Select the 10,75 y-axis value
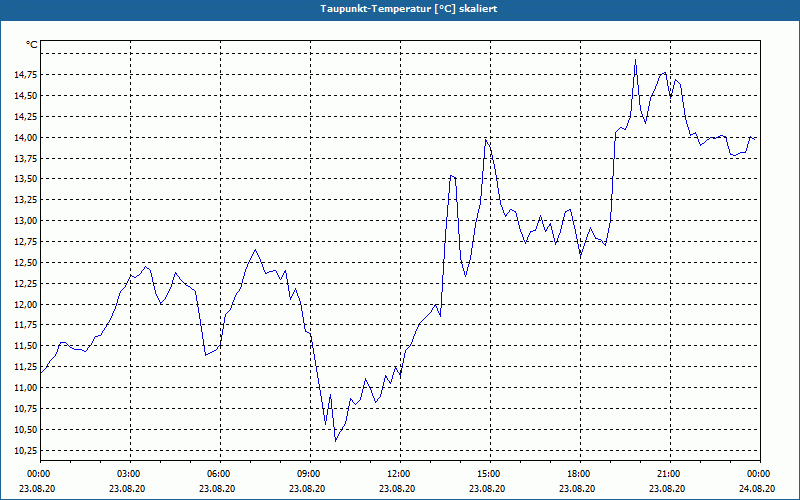 26,409
